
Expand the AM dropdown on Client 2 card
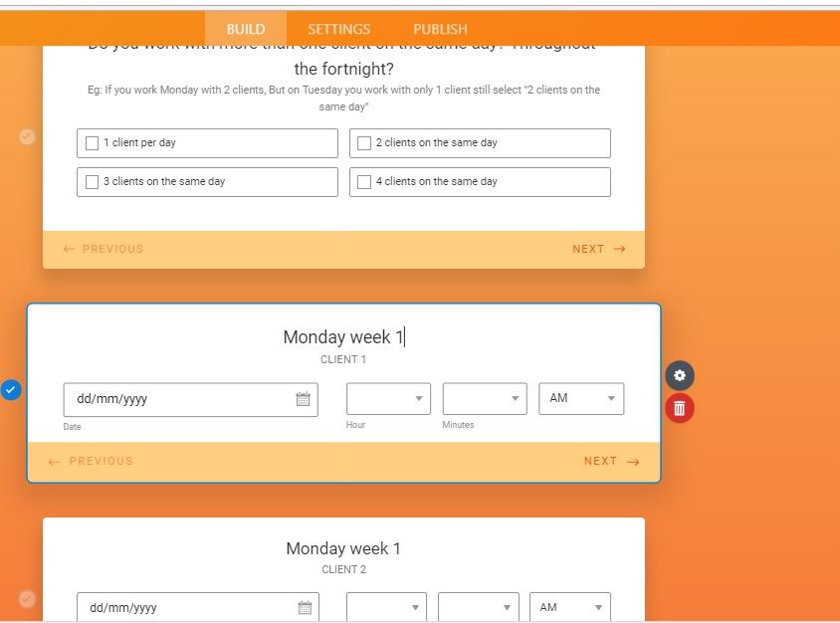coord(568,606)
